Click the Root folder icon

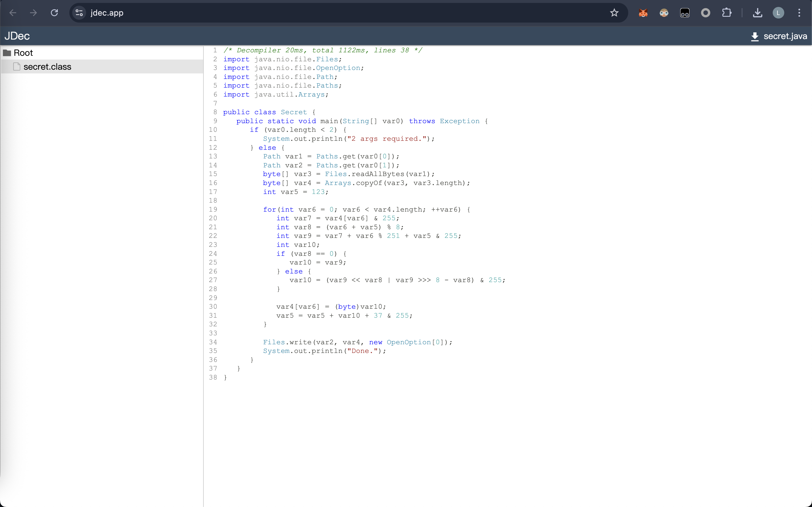pyautogui.click(x=7, y=53)
